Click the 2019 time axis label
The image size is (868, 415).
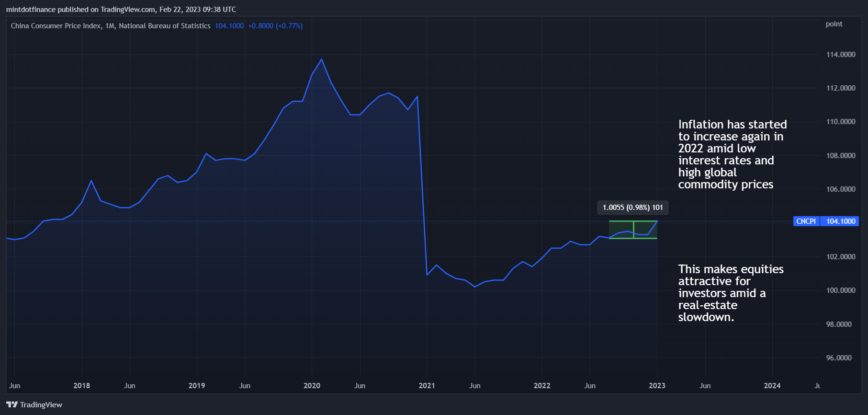coord(197,386)
